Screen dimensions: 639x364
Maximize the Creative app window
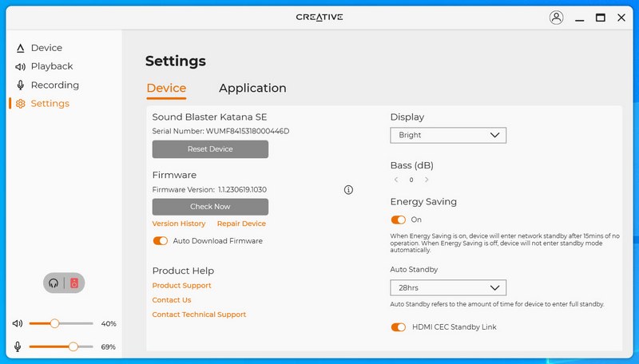(x=601, y=18)
